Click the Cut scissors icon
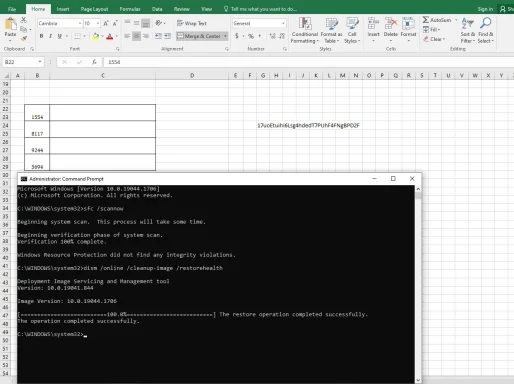 tap(23, 20)
